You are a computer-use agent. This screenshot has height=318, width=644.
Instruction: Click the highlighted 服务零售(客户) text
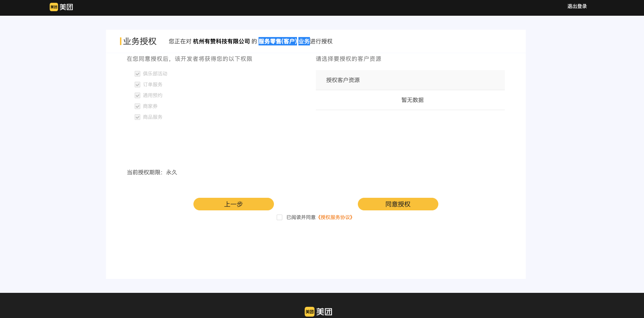pos(278,41)
